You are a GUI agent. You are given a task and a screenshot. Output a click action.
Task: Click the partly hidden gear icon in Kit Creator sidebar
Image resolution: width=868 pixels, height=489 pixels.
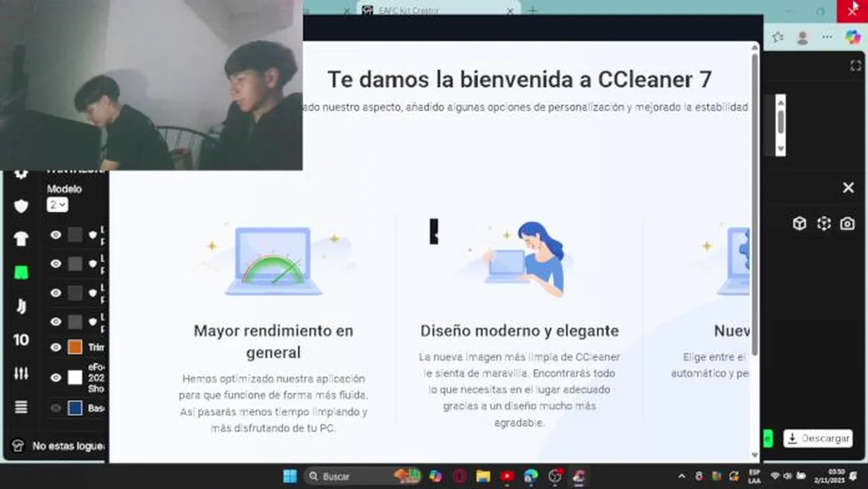coord(21,174)
